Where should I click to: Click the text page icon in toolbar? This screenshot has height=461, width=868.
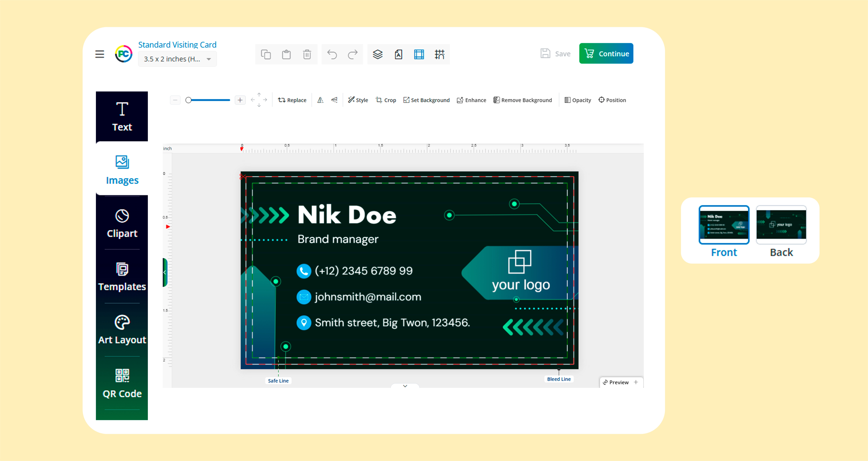tap(398, 54)
